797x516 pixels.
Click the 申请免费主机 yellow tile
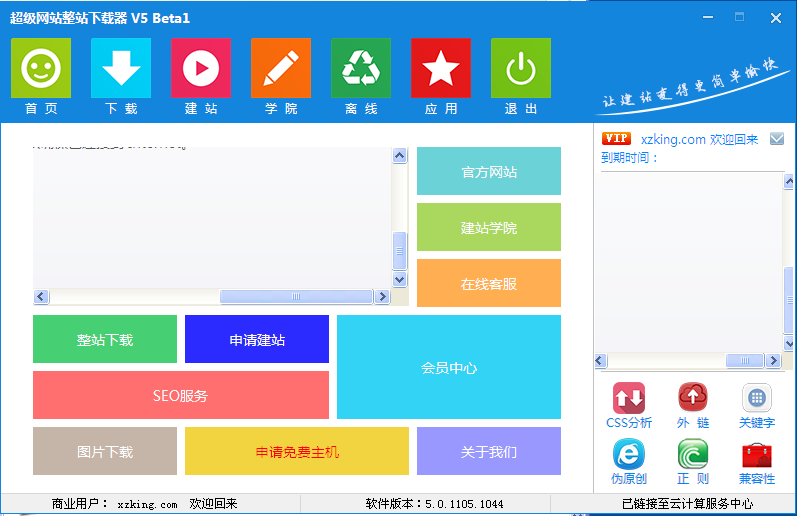coord(297,451)
